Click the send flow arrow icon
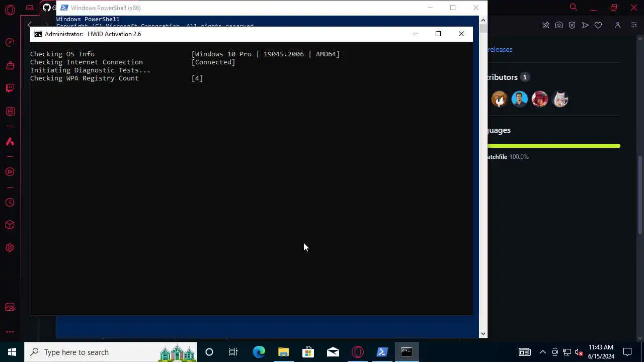 coord(585,25)
